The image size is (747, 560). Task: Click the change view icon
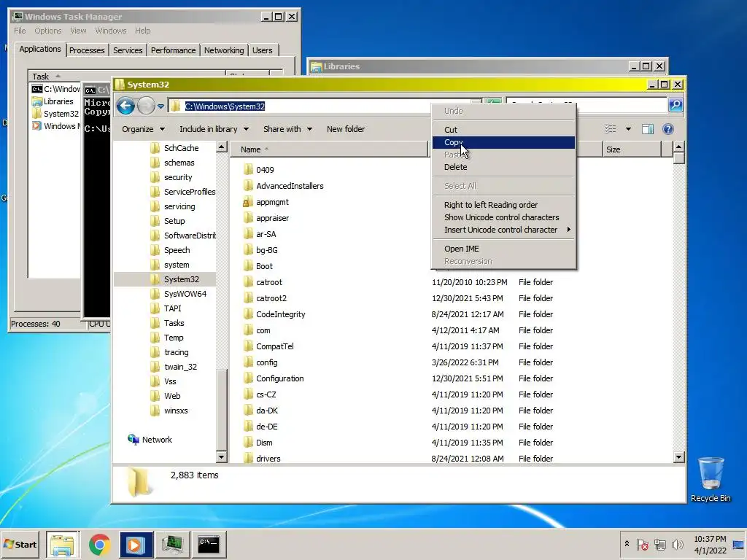click(611, 129)
